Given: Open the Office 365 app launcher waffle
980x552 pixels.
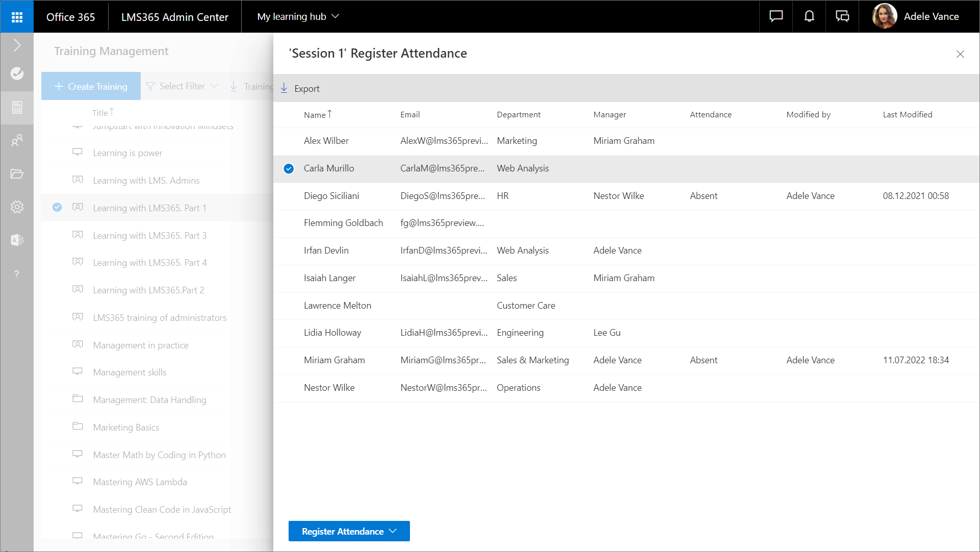Looking at the screenshot, I should click(x=17, y=17).
